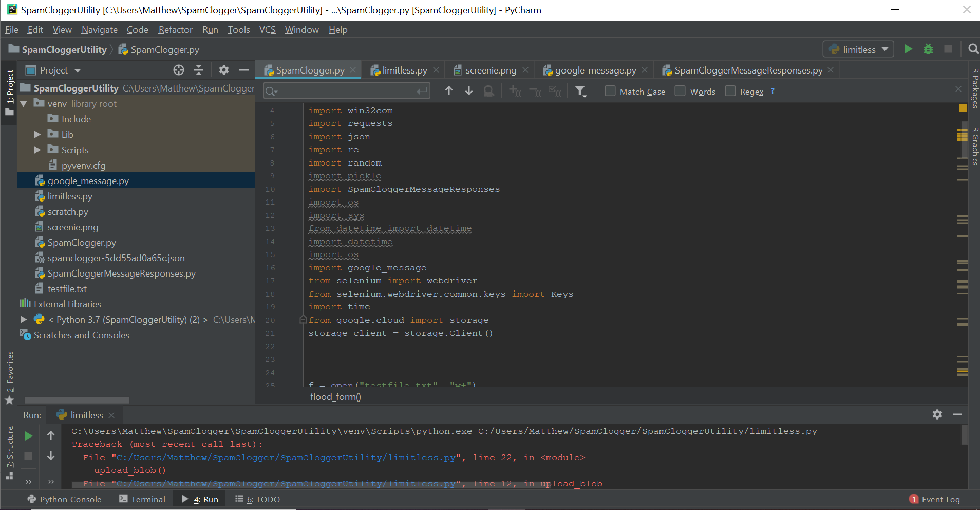This screenshot has height=510, width=980.
Task: Jump to previous search occurrence arrow
Action: pos(449,91)
